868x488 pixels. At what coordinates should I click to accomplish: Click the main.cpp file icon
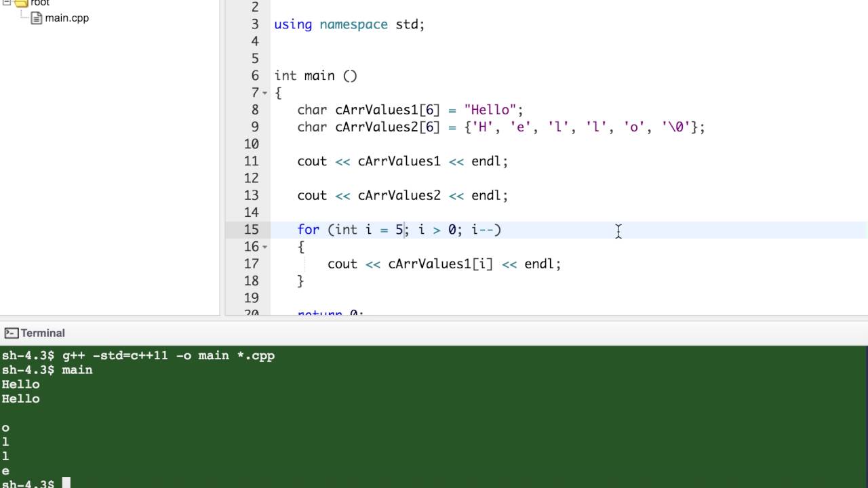click(x=37, y=18)
